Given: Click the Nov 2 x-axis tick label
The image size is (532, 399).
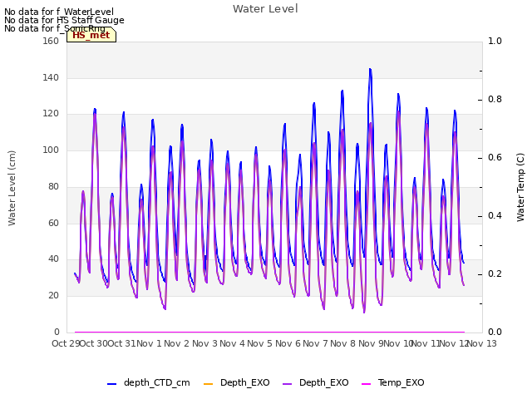Looking at the screenshot, I should pos(176,343).
